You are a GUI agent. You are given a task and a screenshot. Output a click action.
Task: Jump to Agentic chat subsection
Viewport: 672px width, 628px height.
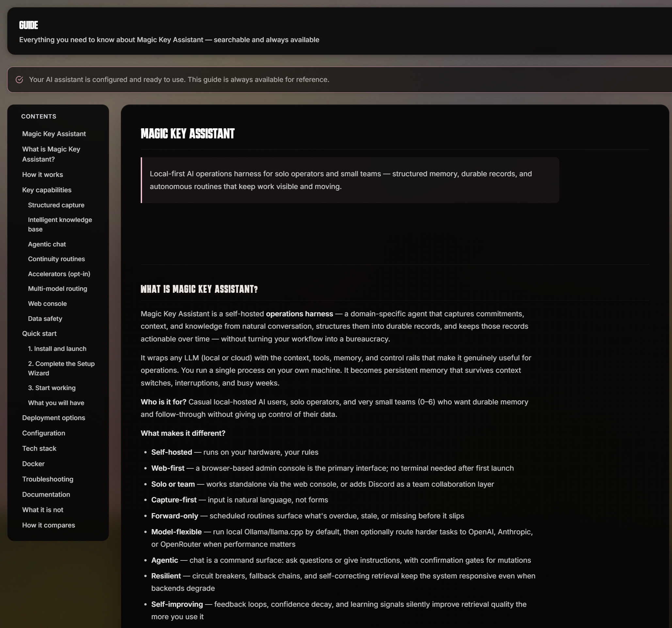(x=47, y=244)
